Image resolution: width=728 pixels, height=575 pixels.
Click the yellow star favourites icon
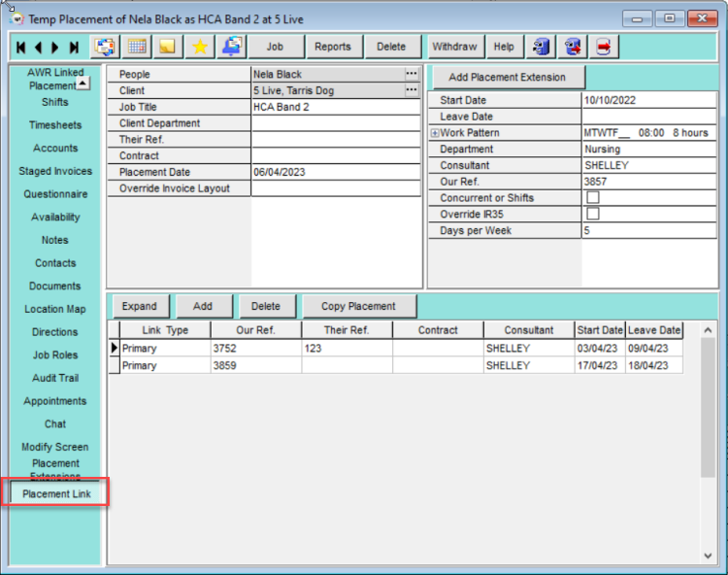point(200,47)
